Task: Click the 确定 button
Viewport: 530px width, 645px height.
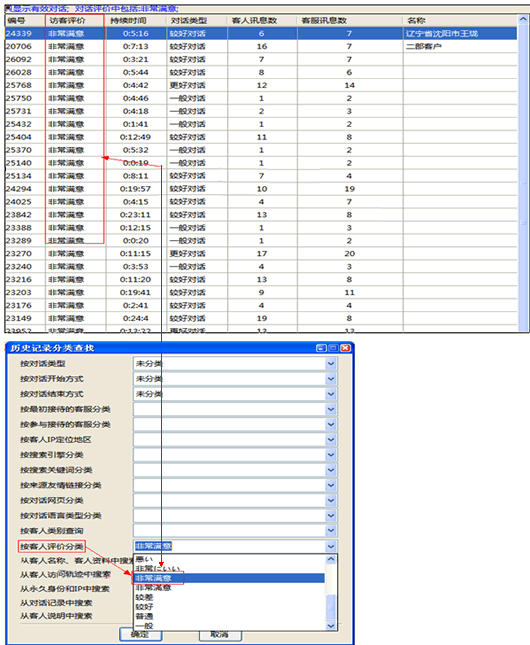Action: point(140,634)
